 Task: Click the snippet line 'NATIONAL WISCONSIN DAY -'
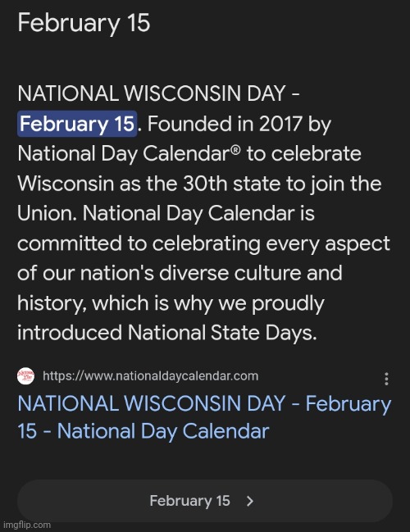[158, 93]
